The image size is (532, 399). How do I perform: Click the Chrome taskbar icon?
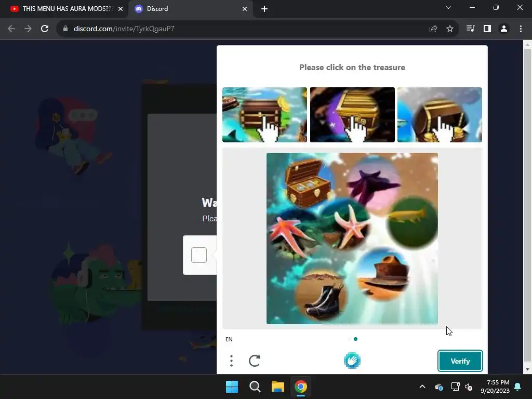301,387
